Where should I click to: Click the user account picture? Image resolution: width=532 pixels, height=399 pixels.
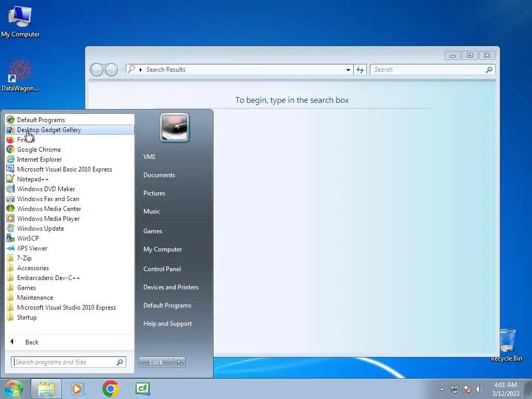coord(175,128)
